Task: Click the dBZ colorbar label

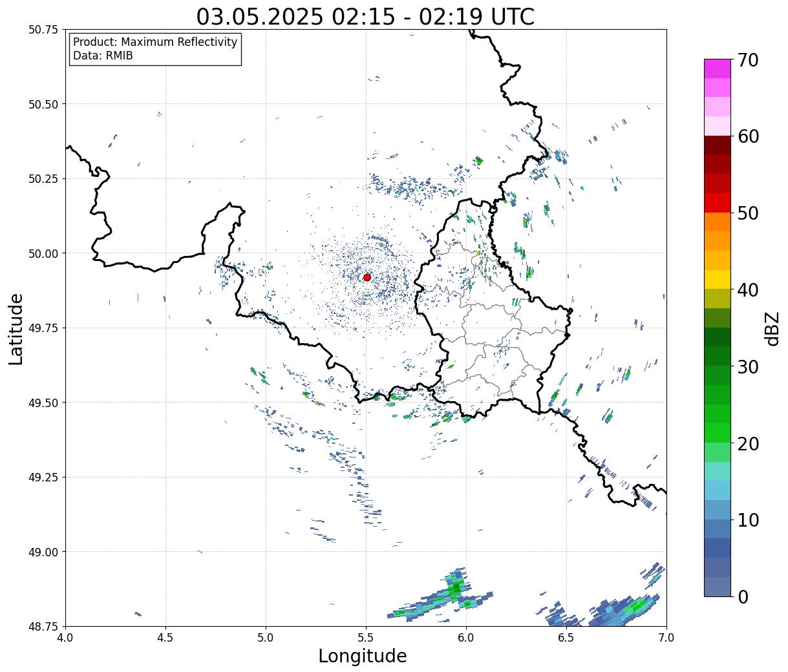Action: pyautogui.click(x=772, y=329)
